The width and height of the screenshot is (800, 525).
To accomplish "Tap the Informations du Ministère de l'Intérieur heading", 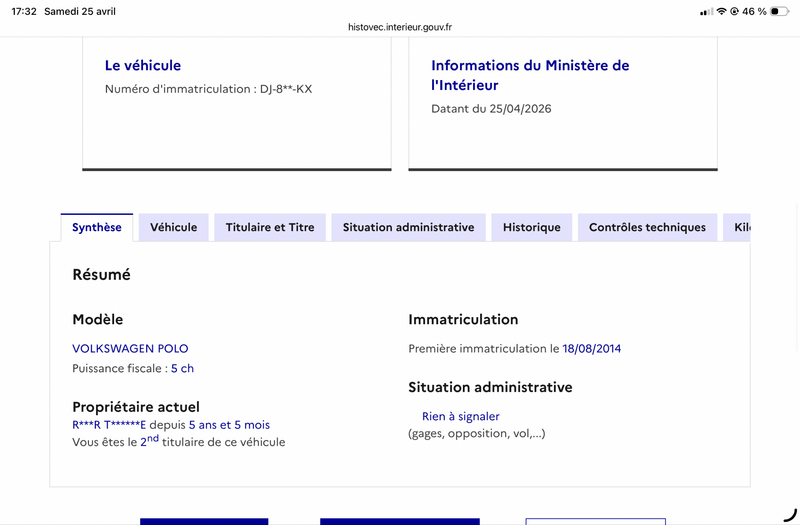I will coord(530,75).
